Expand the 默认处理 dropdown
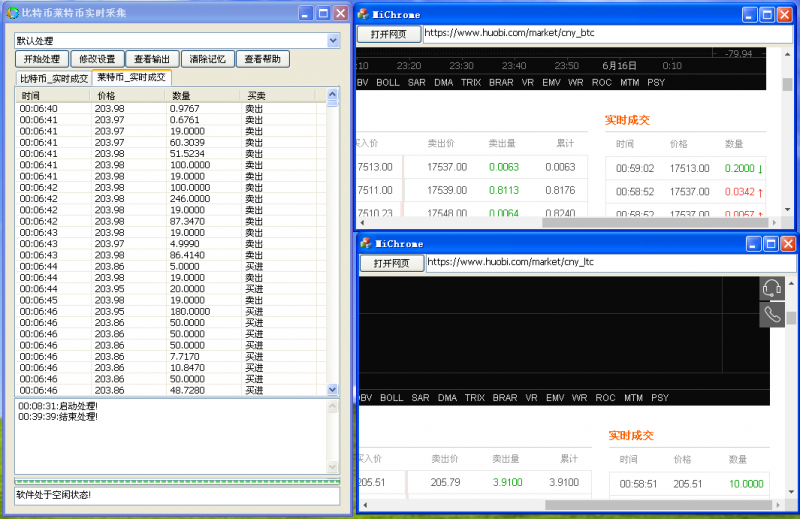Image resolution: width=800 pixels, height=519 pixels. pos(333,40)
